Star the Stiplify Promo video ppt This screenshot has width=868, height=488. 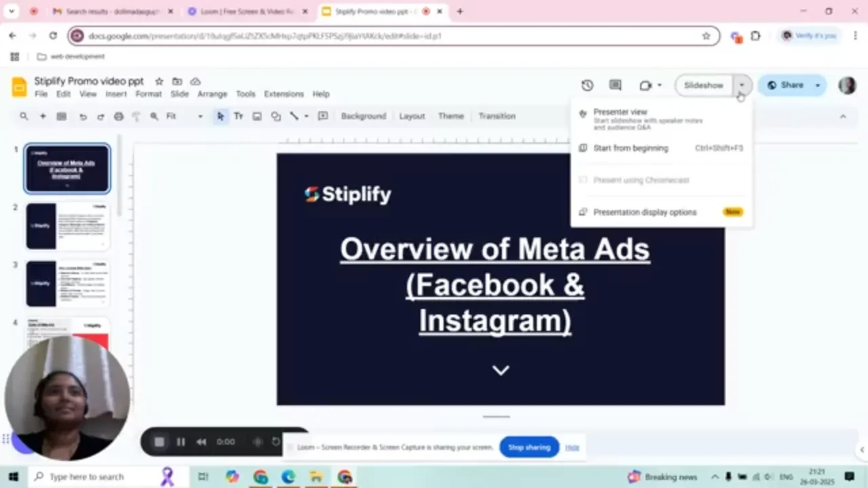(x=159, y=81)
